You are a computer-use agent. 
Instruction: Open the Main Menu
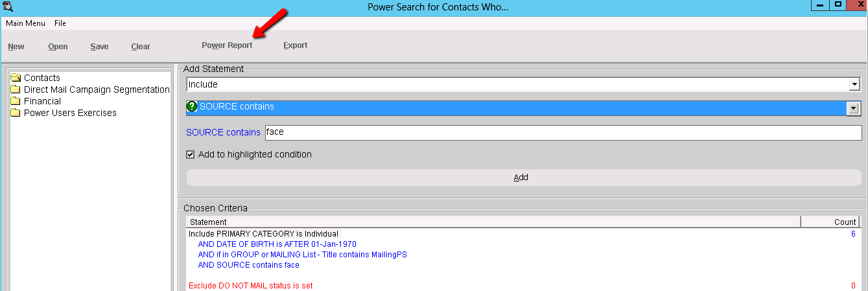click(25, 23)
